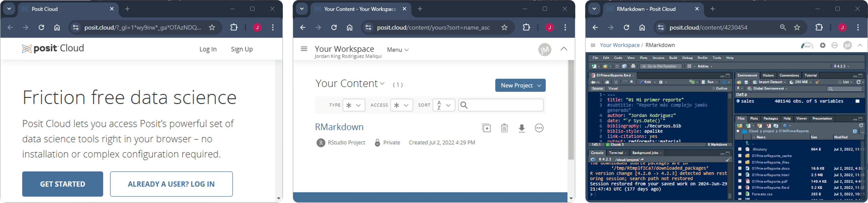Screen dimensions: 868x203
Task: Bookmark the posit.cloud/content/yours page with the star
Action: [504, 28]
